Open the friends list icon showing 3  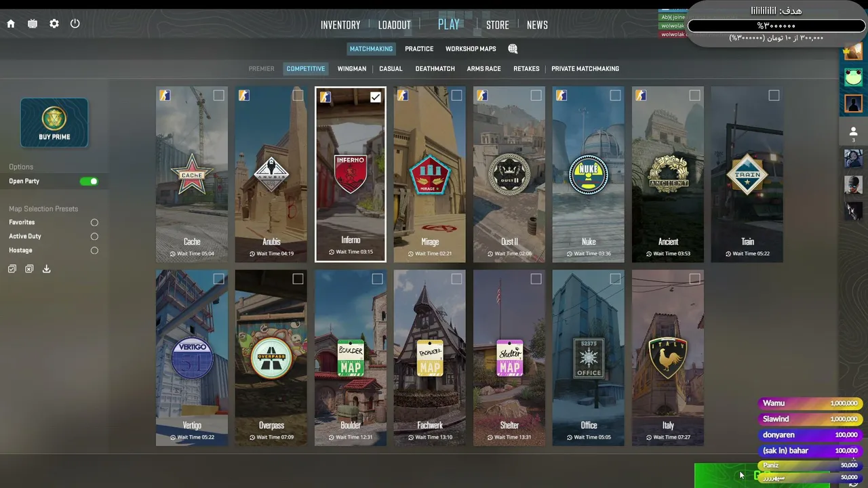[x=853, y=133]
